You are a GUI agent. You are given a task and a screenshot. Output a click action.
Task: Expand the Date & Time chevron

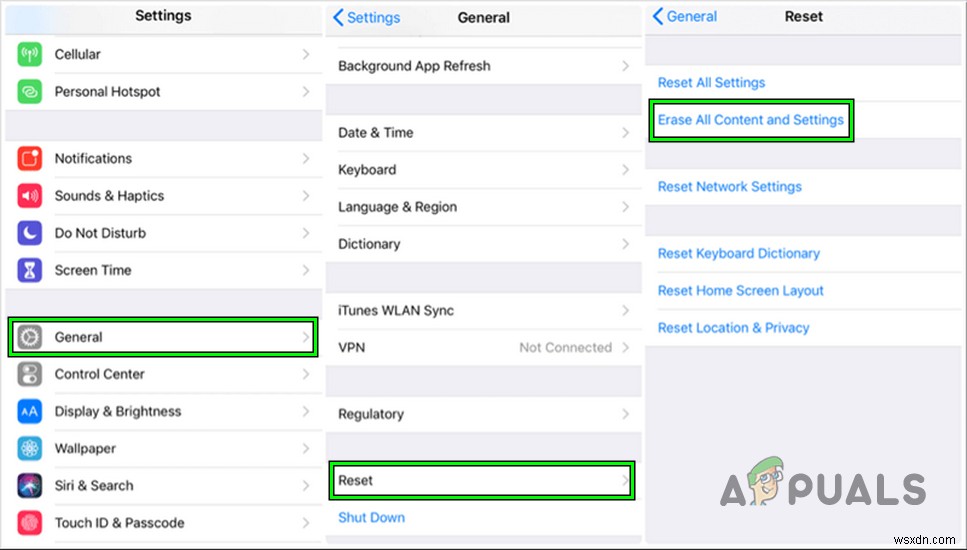point(625,133)
